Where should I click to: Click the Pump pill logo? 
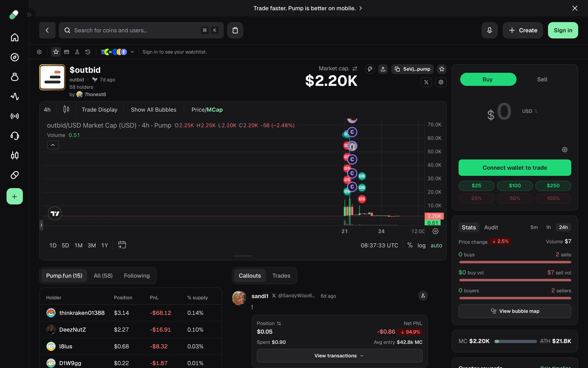coord(14,15)
